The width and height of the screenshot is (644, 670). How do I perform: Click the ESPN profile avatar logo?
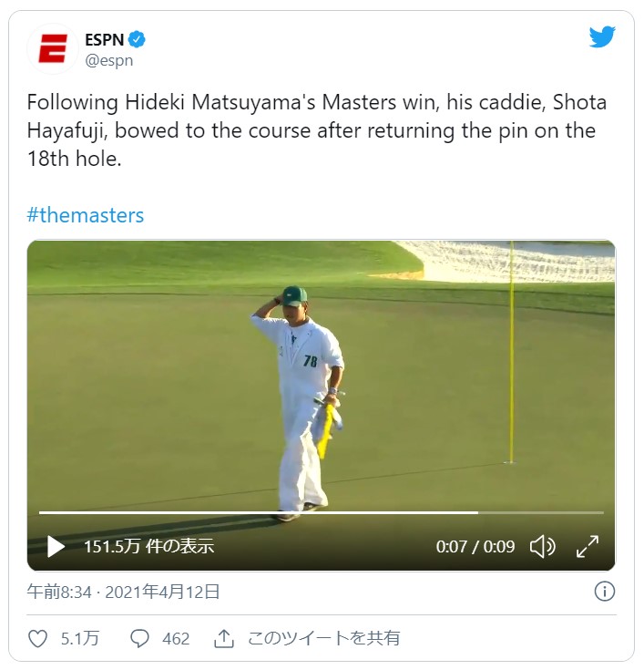[x=53, y=49]
